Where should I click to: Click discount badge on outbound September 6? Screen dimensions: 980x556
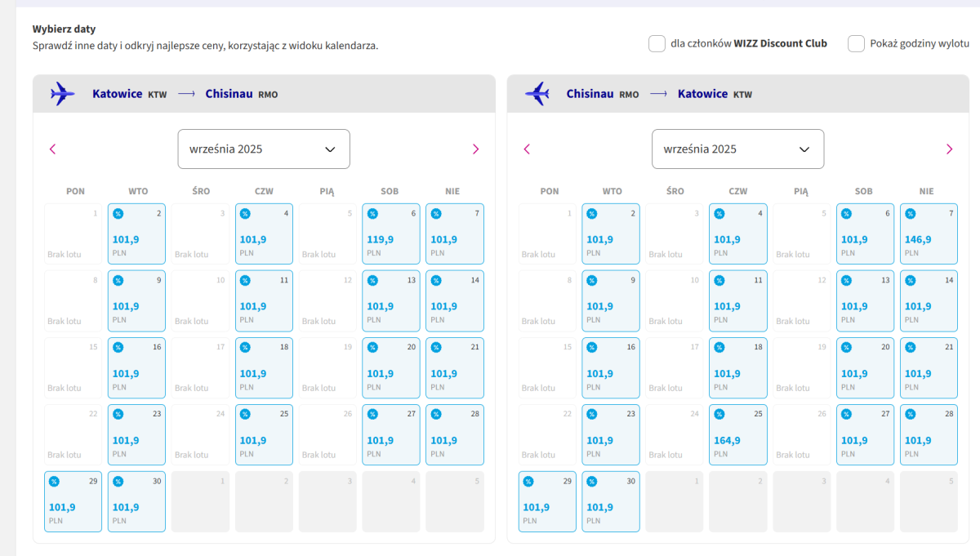pyautogui.click(x=372, y=214)
